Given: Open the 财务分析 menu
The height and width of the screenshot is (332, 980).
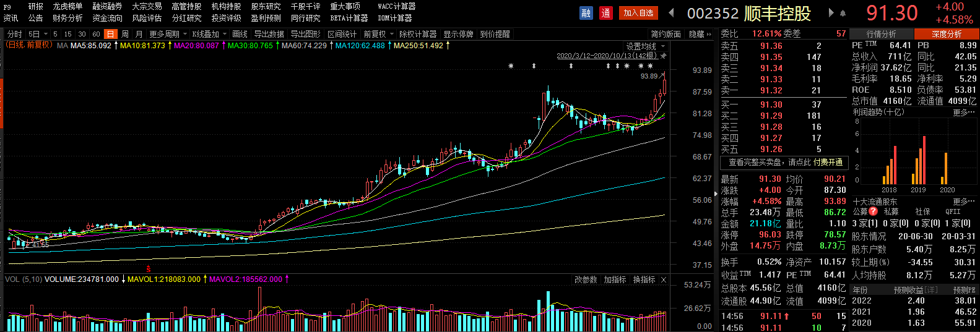Looking at the screenshot, I should point(67,18).
